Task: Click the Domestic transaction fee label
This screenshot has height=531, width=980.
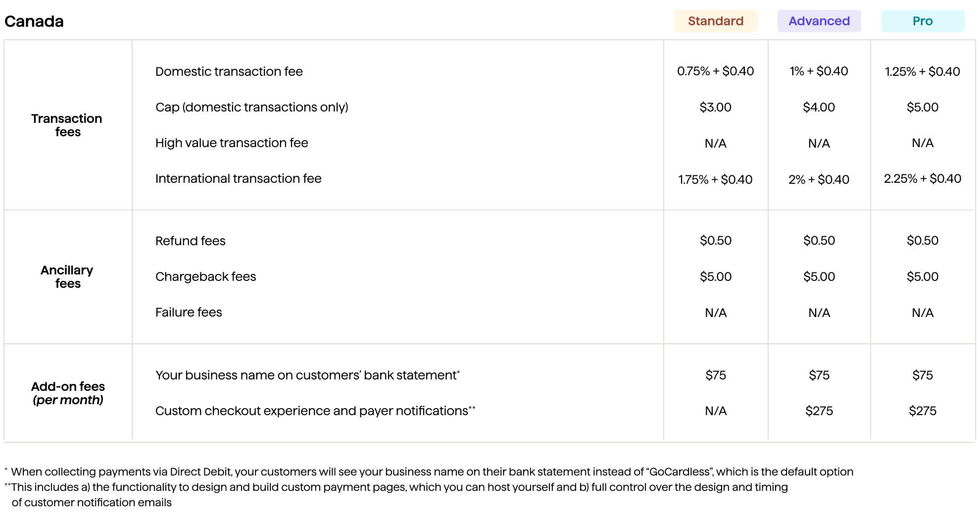Action: [x=229, y=71]
